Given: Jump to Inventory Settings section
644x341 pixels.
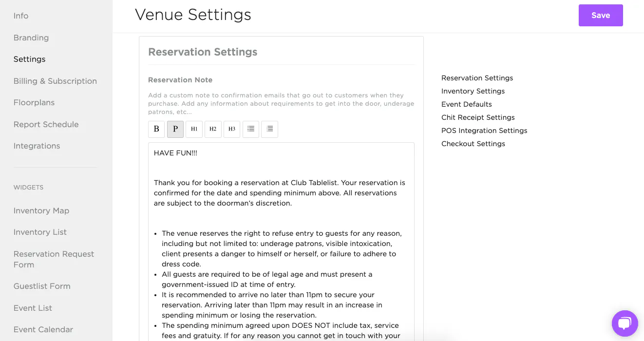Looking at the screenshot, I should tap(473, 91).
